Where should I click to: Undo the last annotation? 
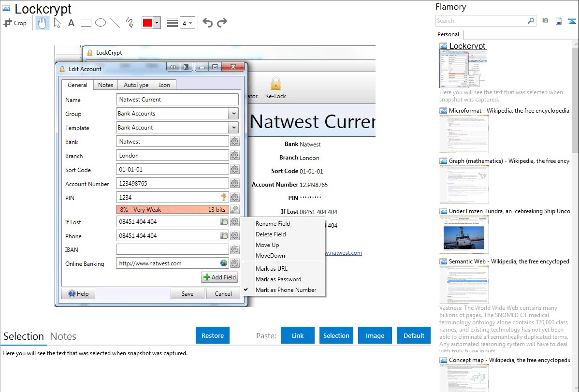[207, 23]
